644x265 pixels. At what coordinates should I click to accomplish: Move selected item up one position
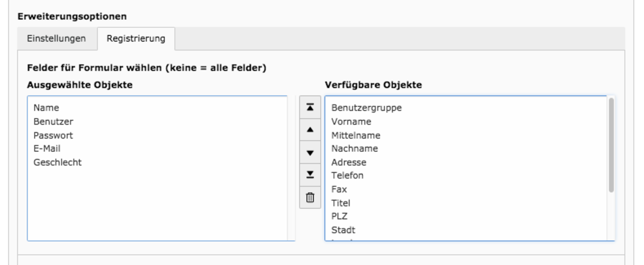click(310, 130)
